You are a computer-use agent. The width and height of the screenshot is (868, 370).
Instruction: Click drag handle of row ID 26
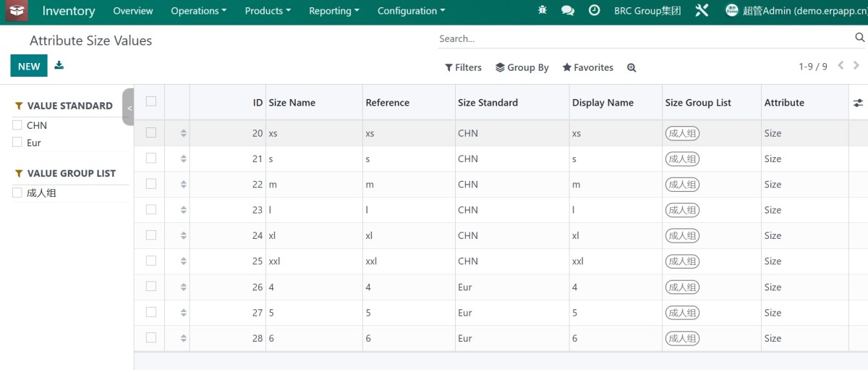[x=184, y=287]
